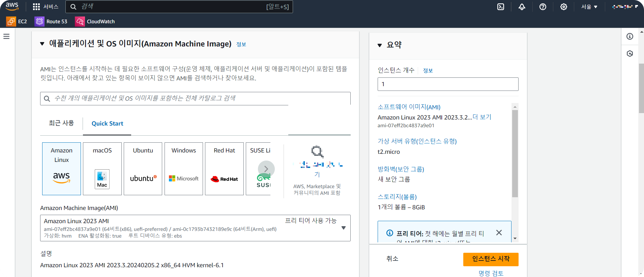This screenshot has width=644, height=277.
Task: Open CloudWatch shortcut in favorites bar
Action: [95, 22]
